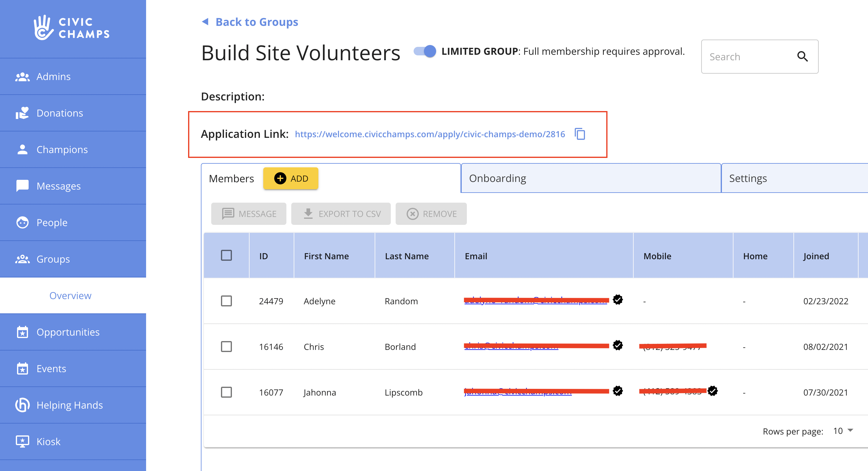The image size is (868, 471).
Task: Click the yellow ADD button
Action: point(291,179)
